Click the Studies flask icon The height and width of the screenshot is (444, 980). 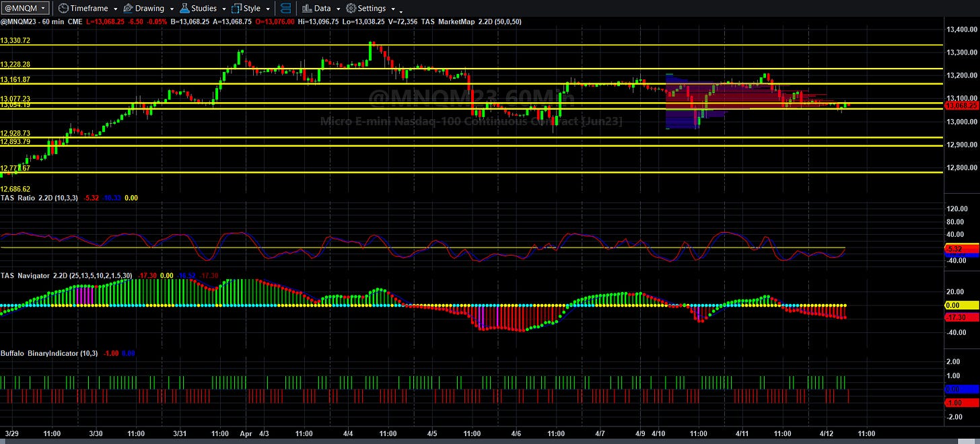pos(183,8)
